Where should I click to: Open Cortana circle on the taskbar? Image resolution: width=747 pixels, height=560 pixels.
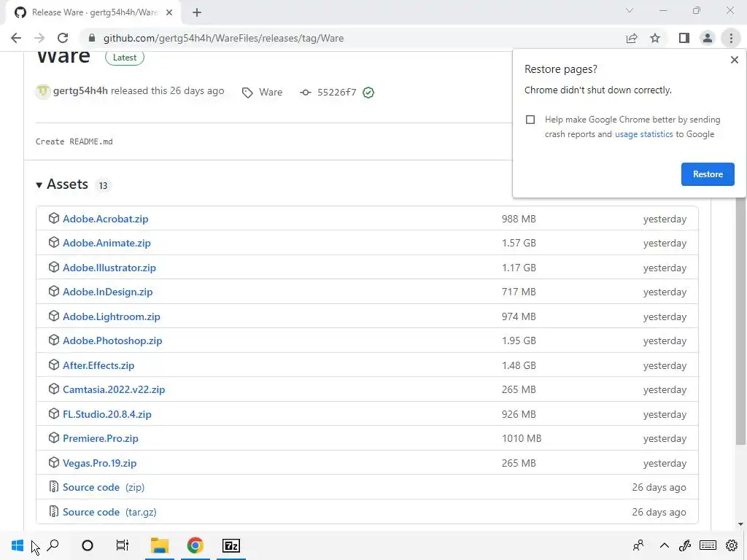point(88,545)
